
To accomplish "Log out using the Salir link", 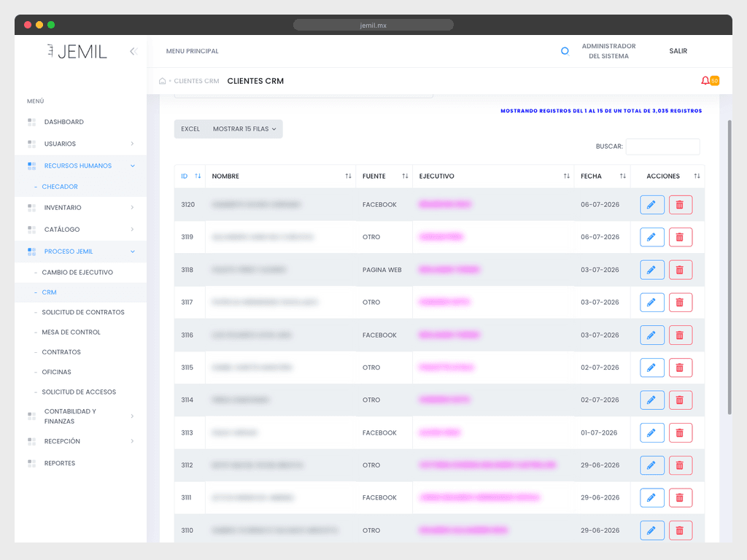I will click(678, 51).
